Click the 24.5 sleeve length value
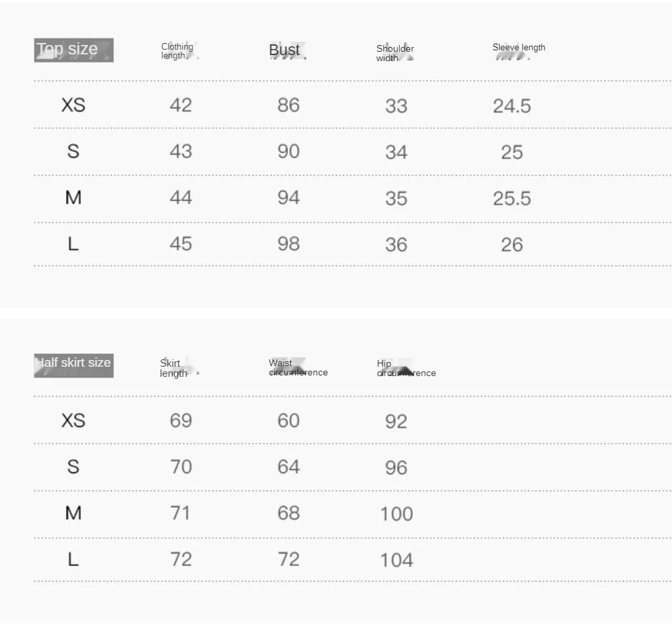Viewport: 672px width, 630px height. pyautogui.click(x=511, y=106)
